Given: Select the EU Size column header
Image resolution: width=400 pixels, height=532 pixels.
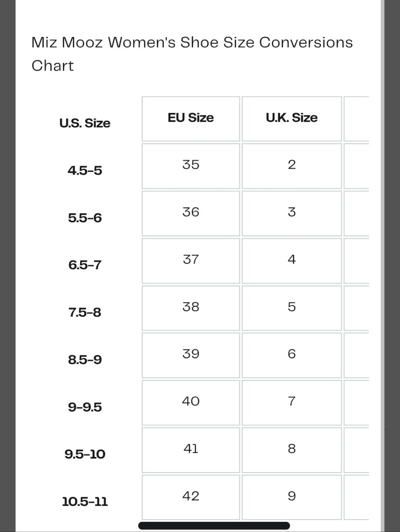Looking at the screenshot, I should click(x=191, y=119).
